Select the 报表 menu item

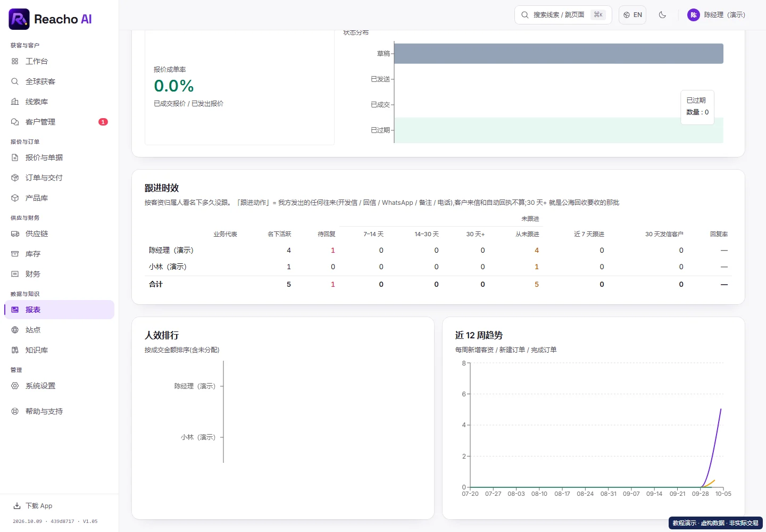[60, 310]
